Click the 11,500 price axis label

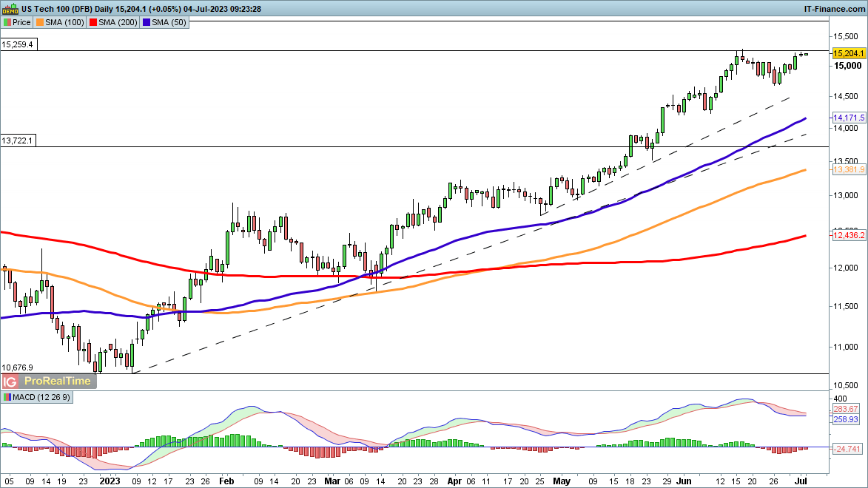click(846, 307)
